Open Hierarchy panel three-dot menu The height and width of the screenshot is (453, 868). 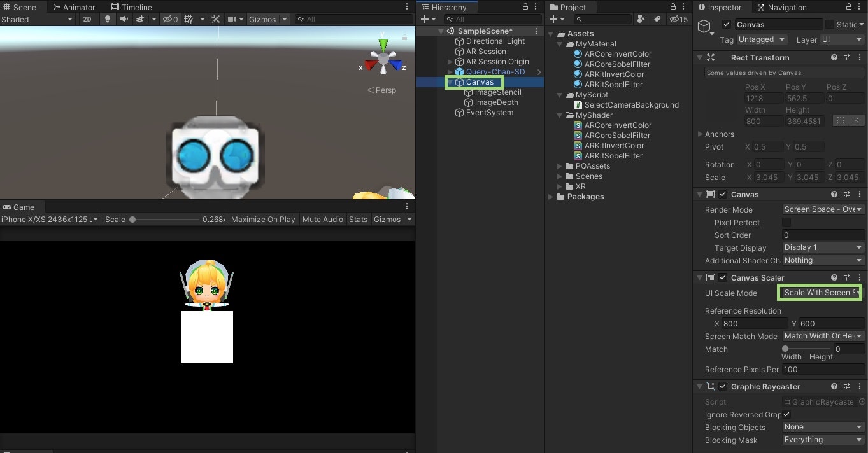point(536,7)
